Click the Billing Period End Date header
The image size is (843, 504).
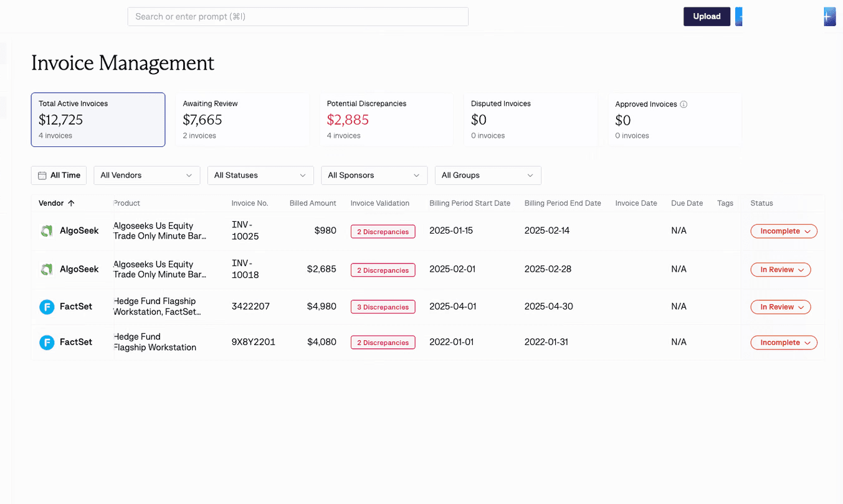tap(563, 203)
